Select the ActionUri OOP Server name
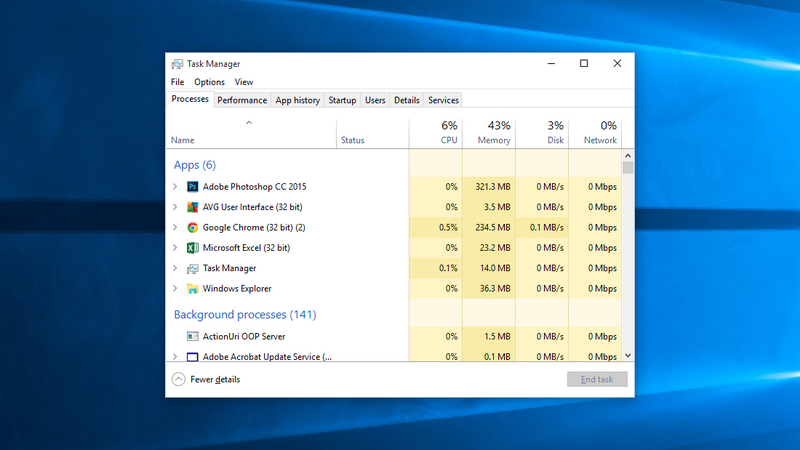The width and height of the screenshot is (800, 450). [x=244, y=336]
